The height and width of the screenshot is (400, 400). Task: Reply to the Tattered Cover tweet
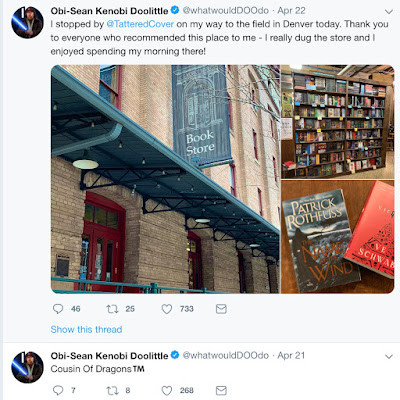pyautogui.click(x=58, y=309)
